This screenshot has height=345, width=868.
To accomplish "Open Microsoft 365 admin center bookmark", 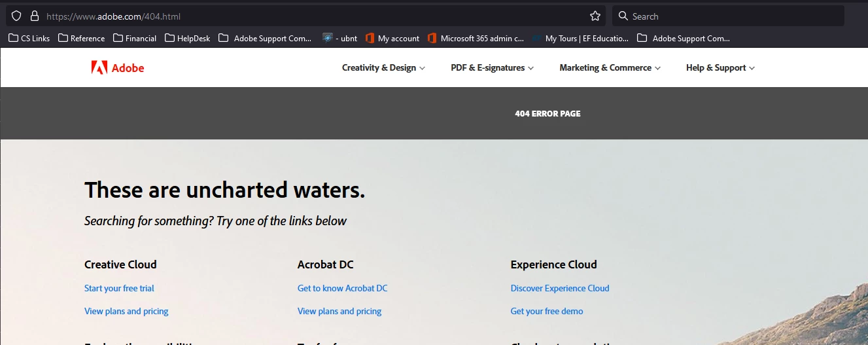I will [476, 38].
